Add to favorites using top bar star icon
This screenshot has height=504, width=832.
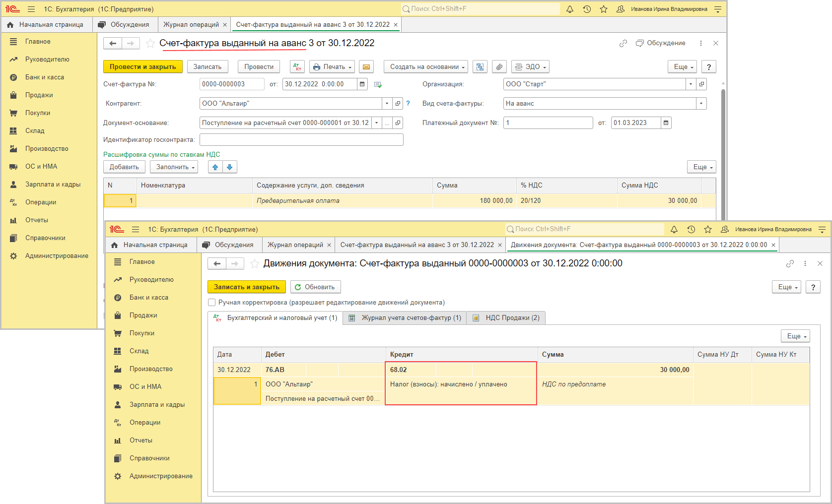604,9
